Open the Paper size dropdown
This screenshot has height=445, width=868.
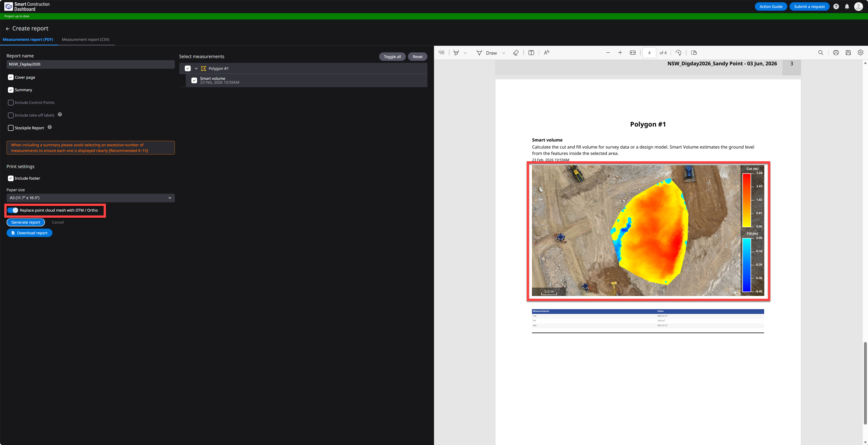tap(91, 198)
